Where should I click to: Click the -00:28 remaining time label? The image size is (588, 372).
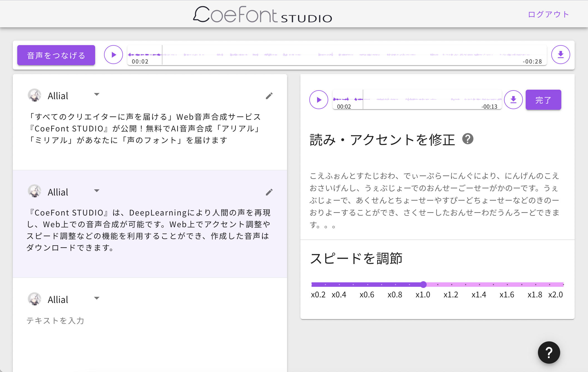point(532,61)
